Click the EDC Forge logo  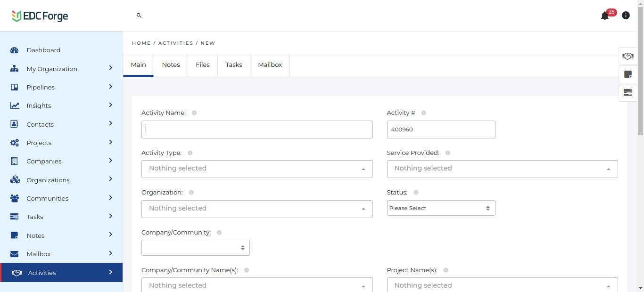(40, 16)
